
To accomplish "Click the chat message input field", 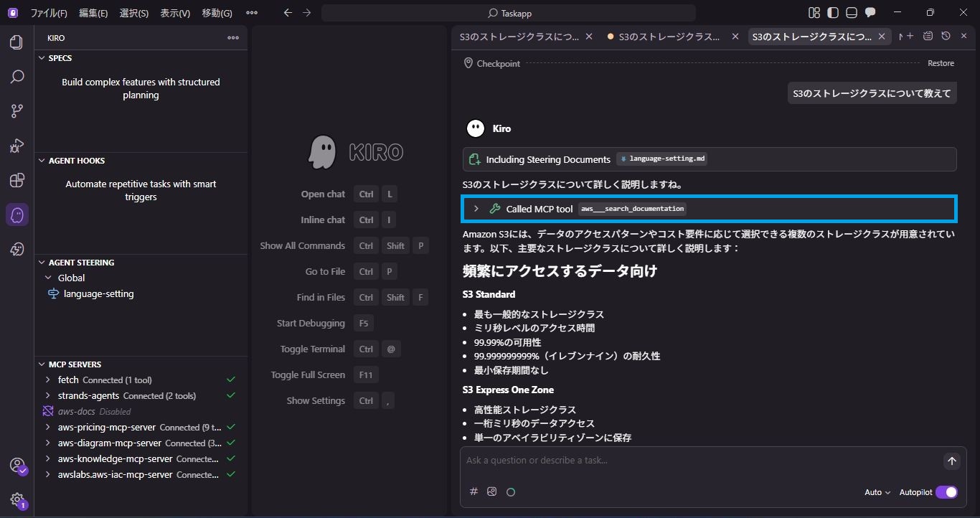I will pyautogui.click(x=699, y=461).
